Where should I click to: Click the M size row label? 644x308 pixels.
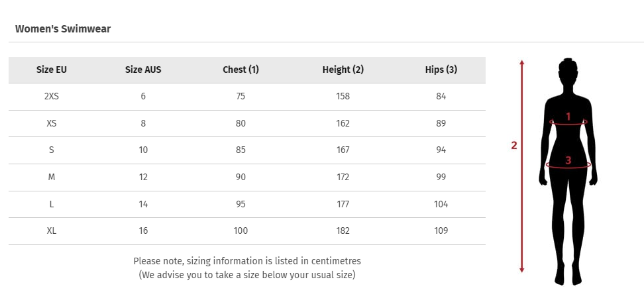51,177
